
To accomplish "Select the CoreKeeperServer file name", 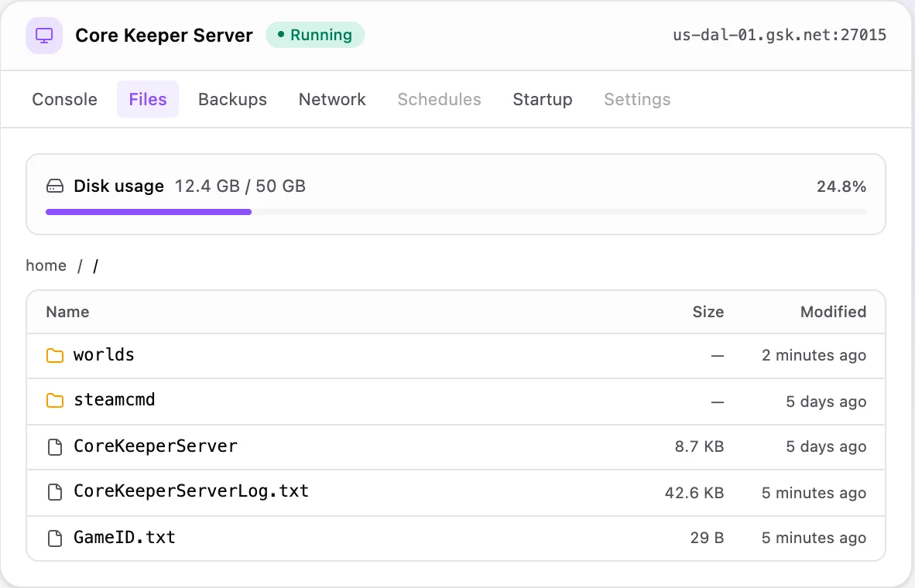I will [x=156, y=446].
